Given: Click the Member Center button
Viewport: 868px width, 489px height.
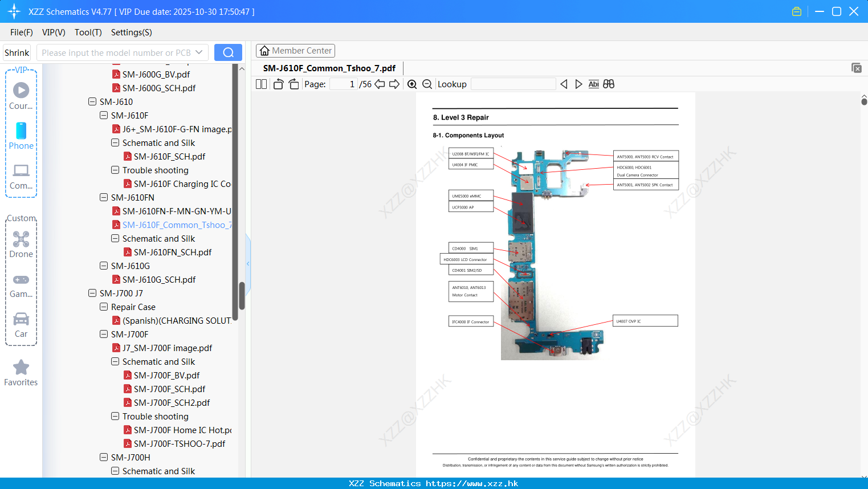Looking at the screenshot, I should pyautogui.click(x=295, y=51).
